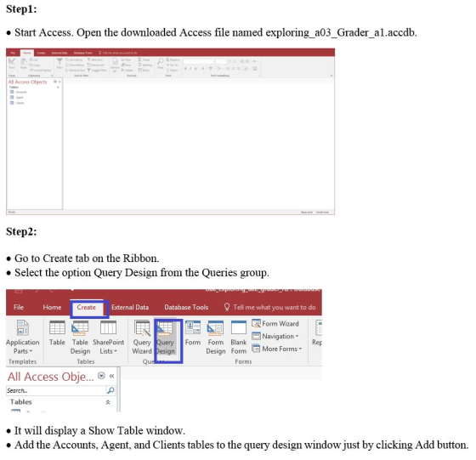The image size is (476, 460).
Task: Select the Clients table in upper navigation pane
Action: click(x=17, y=103)
